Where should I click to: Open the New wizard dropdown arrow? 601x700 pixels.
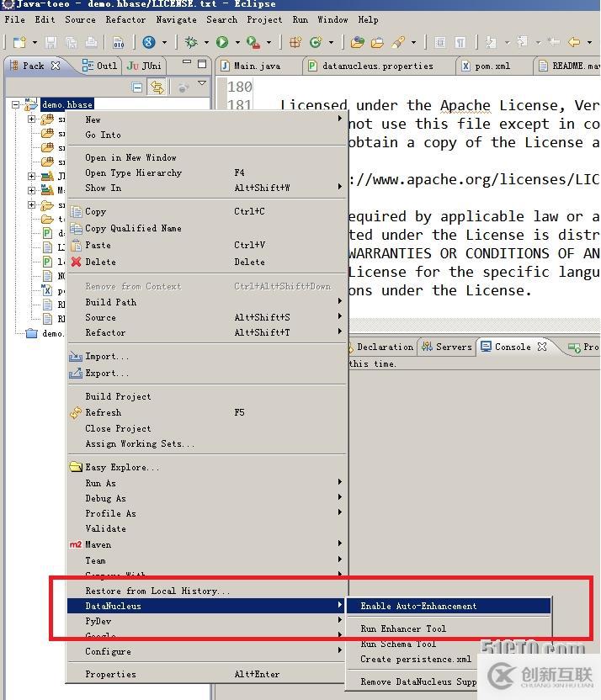[x=35, y=42]
